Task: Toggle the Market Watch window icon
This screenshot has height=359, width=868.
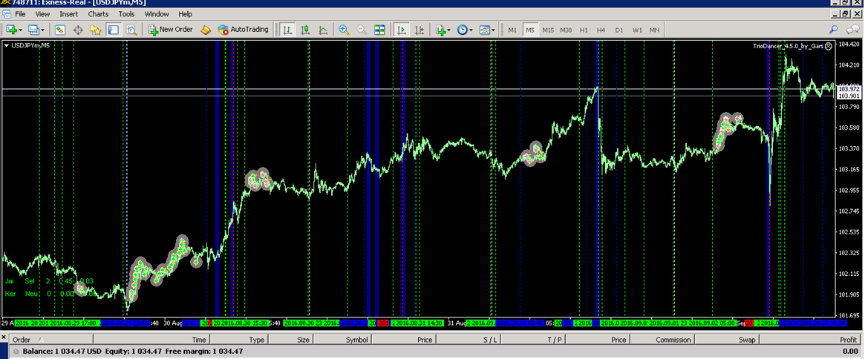Action: 60,30
